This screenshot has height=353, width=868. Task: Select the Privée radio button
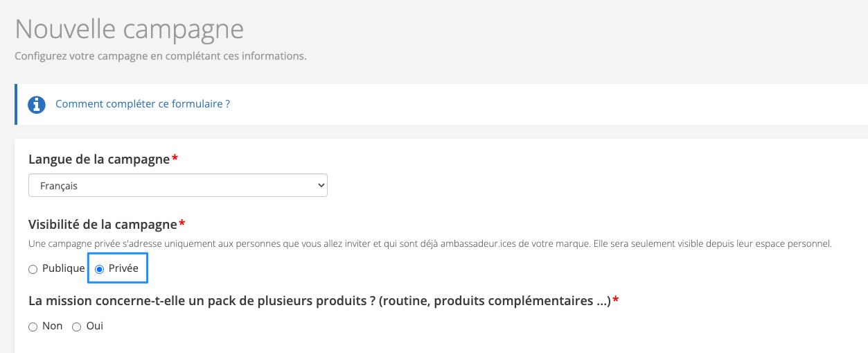(x=99, y=269)
